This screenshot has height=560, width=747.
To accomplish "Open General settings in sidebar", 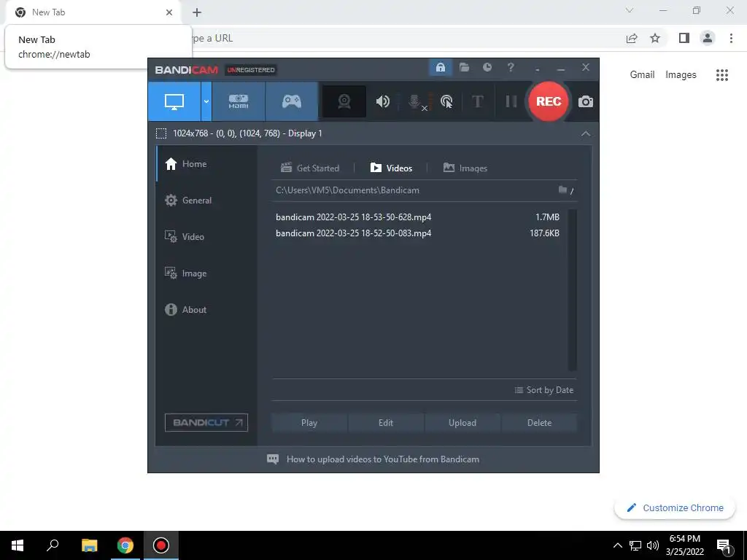I will tap(206, 201).
